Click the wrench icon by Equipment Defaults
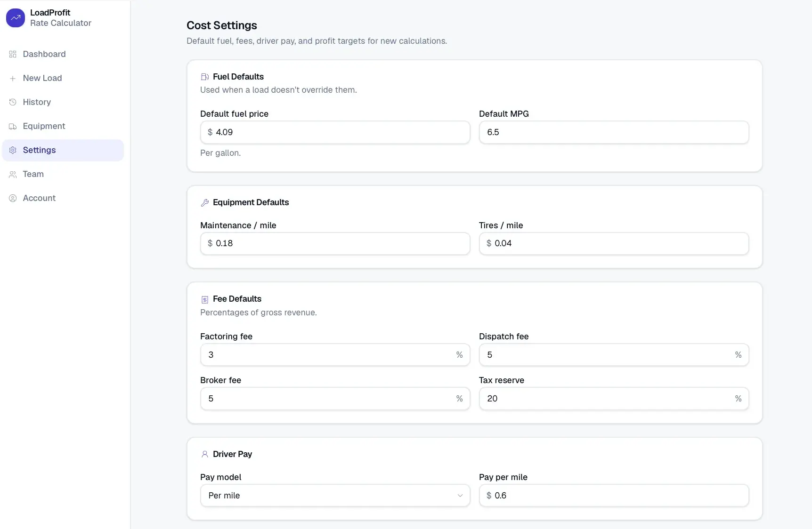This screenshot has width=812, height=529. click(x=205, y=202)
